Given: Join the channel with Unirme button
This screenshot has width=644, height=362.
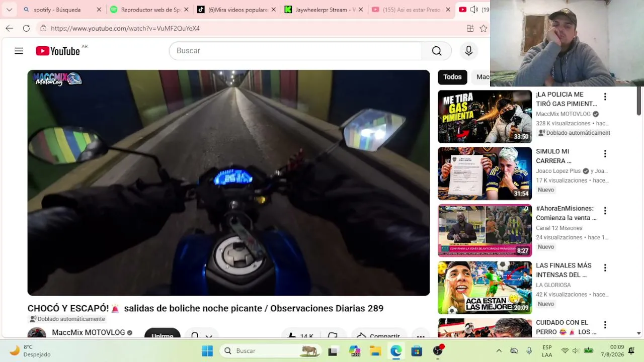Looking at the screenshot, I should [163, 333].
